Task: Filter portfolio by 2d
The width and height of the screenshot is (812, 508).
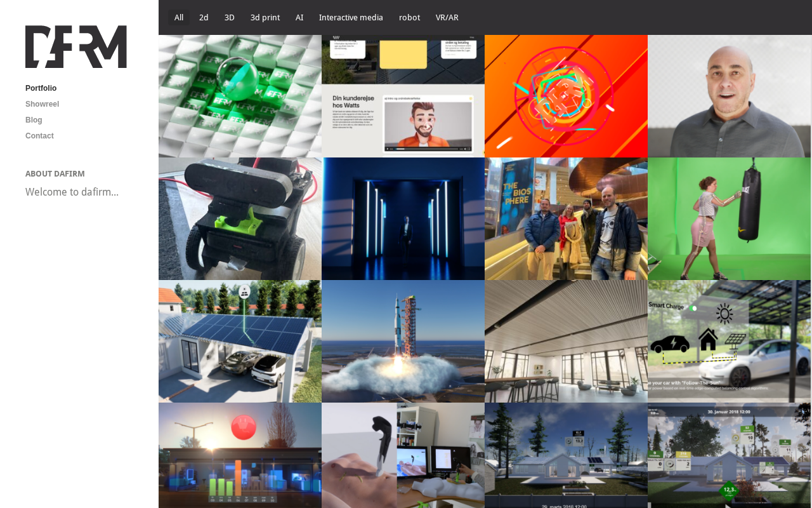Action: [204, 18]
